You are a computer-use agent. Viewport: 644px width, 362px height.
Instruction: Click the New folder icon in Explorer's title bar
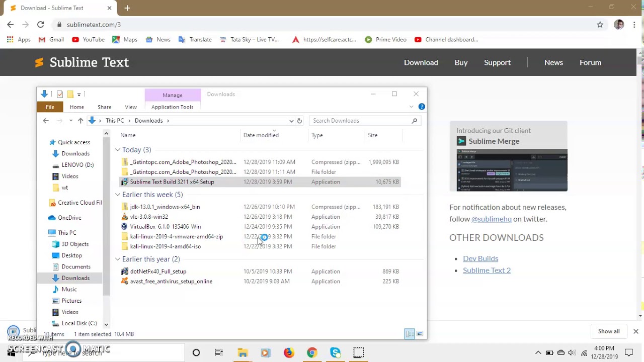[70, 94]
